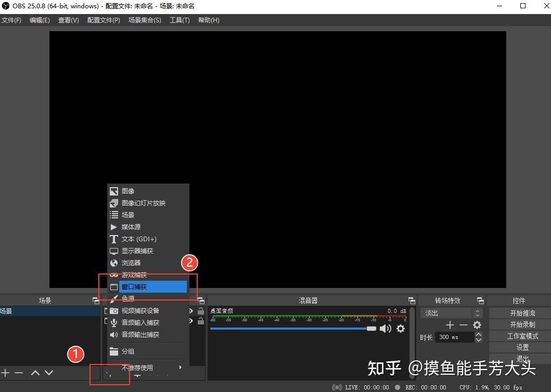
Task: Add 音频输出捕获 audio output capture
Action: 148,334
